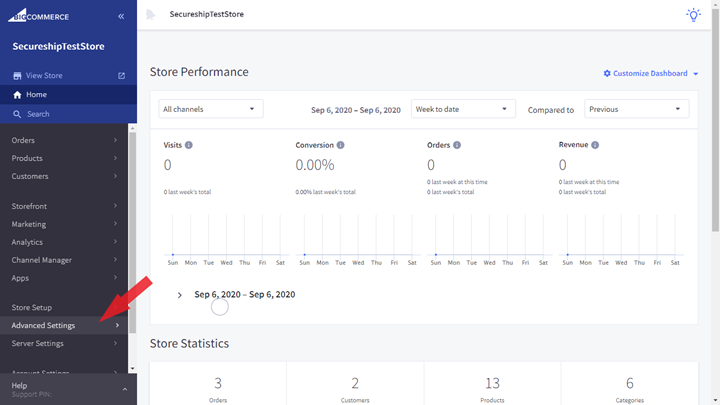Open the Channel Manager menu
This screenshot has height=405, width=720.
tap(64, 260)
